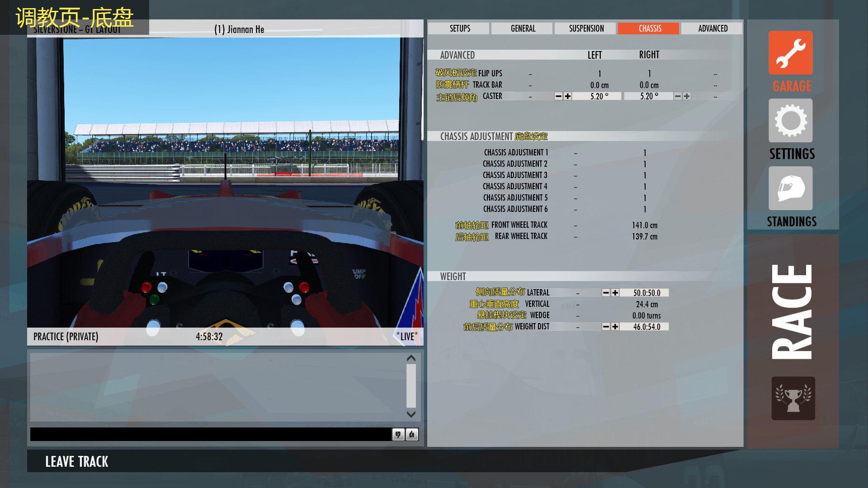Click the chat scrollbar thumb
This screenshot has width=868, height=488.
pos(411,386)
